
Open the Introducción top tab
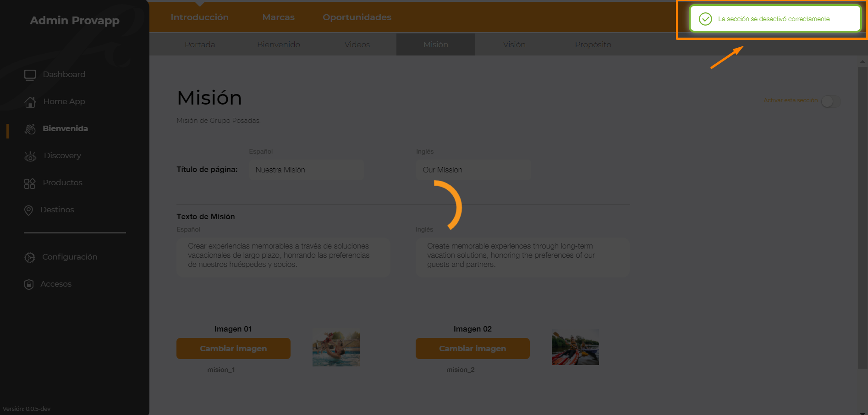[199, 17]
